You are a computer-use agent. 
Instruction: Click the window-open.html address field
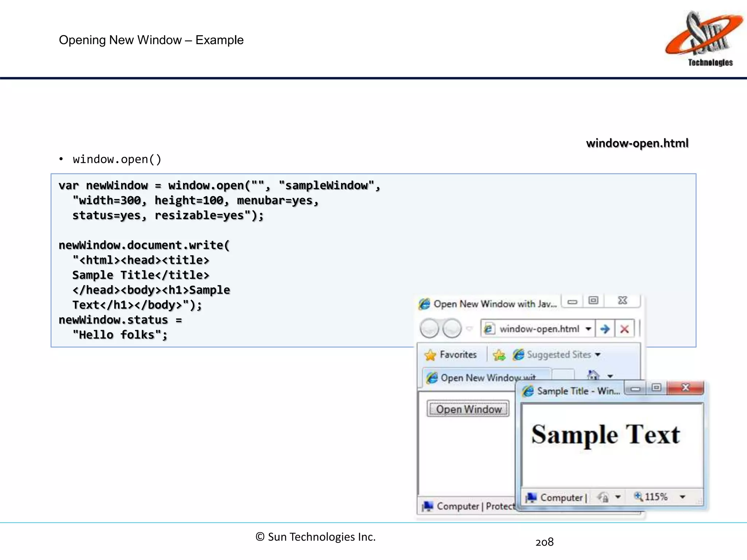[x=538, y=329]
